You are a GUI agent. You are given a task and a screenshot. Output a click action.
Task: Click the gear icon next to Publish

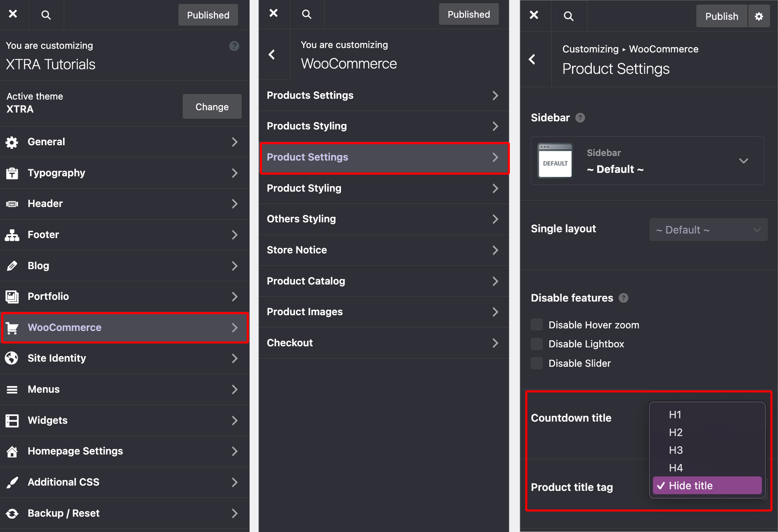pos(759,17)
